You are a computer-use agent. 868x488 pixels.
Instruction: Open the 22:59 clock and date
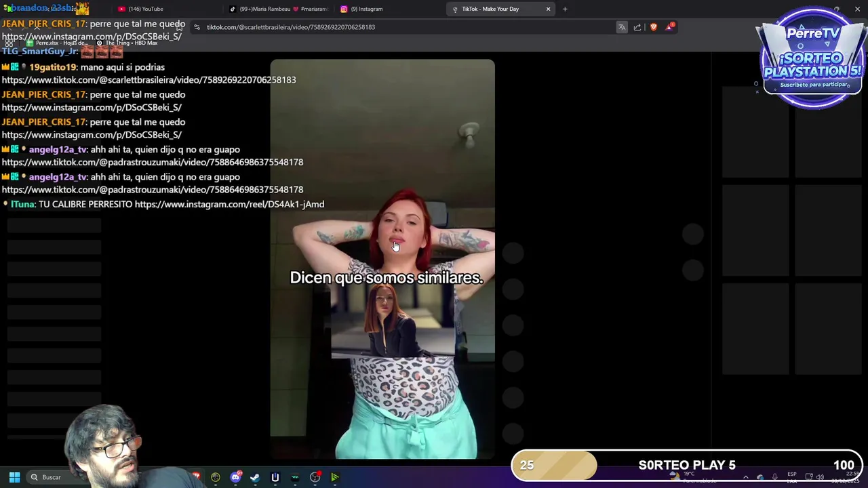846,477
